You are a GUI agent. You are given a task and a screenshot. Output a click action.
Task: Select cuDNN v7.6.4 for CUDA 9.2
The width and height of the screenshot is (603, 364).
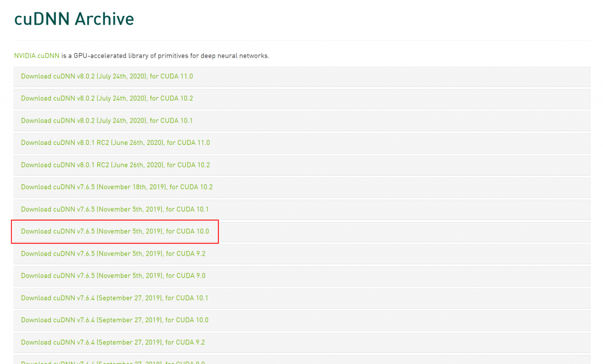click(112, 342)
